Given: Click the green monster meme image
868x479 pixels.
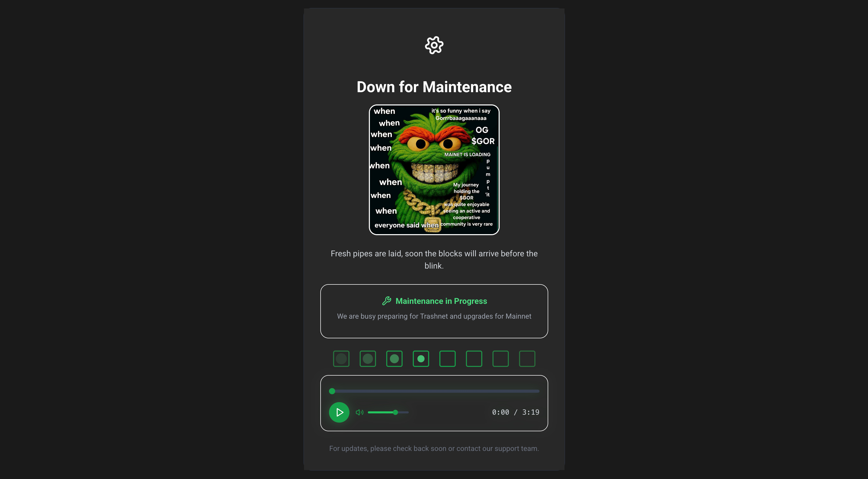Looking at the screenshot, I should [434, 170].
